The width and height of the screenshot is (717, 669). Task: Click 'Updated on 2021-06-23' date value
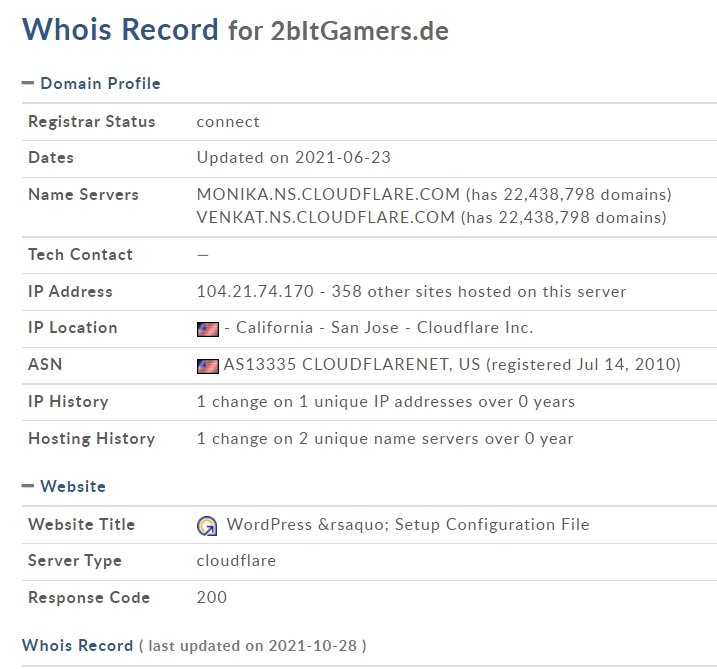[294, 158]
